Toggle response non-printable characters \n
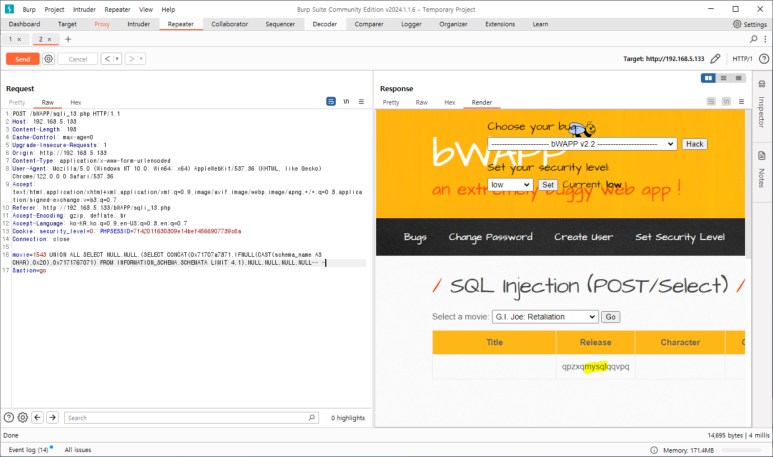The image size is (773, 457). tap(726, 101)
